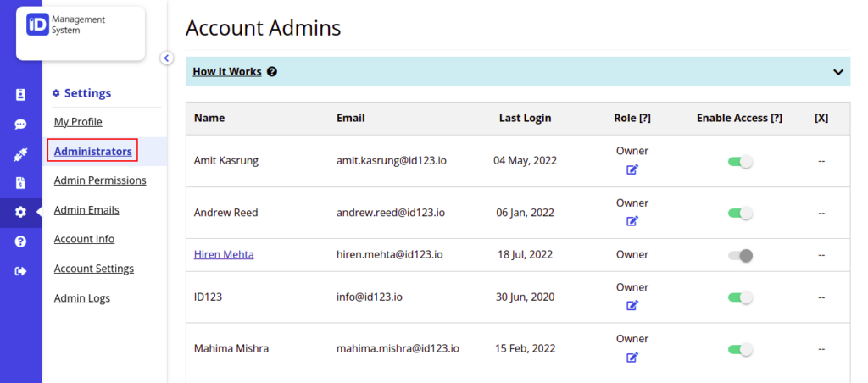Screen dimensions: 868x383
Task: Disable access toggle for Andrew Reed
Action: click(x=740, y=213)
